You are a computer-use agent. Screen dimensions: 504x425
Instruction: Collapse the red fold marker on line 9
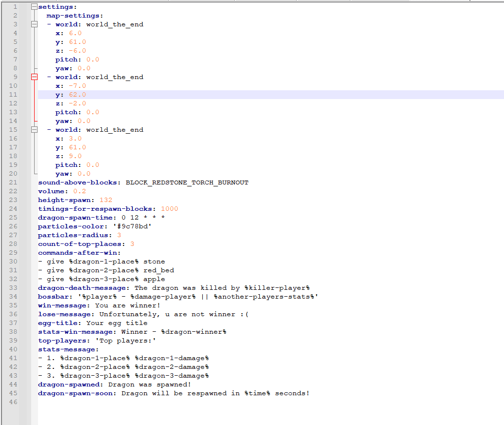point(34,77)
